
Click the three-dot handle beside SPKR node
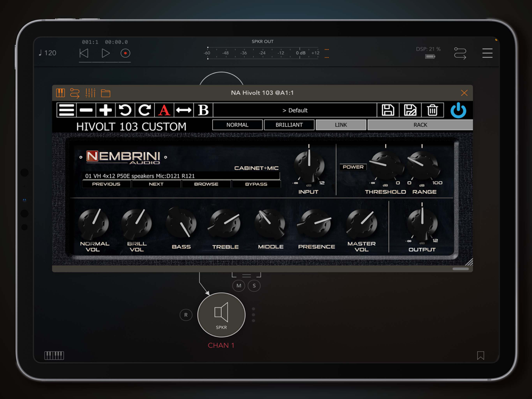pyautogui.click(x=253, y=315)
